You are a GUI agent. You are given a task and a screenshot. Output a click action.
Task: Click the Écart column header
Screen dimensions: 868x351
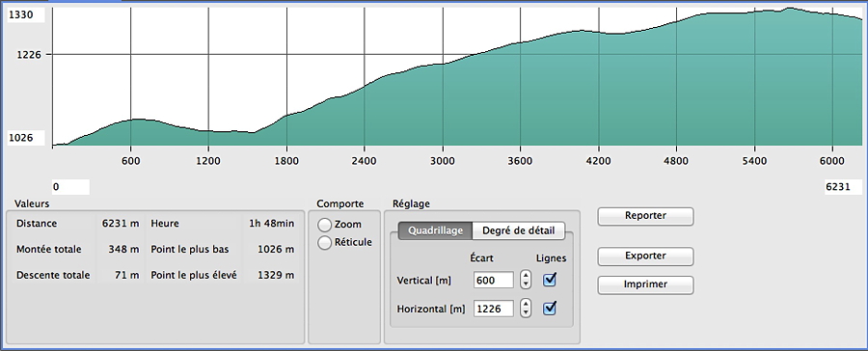tap(481, 258)
